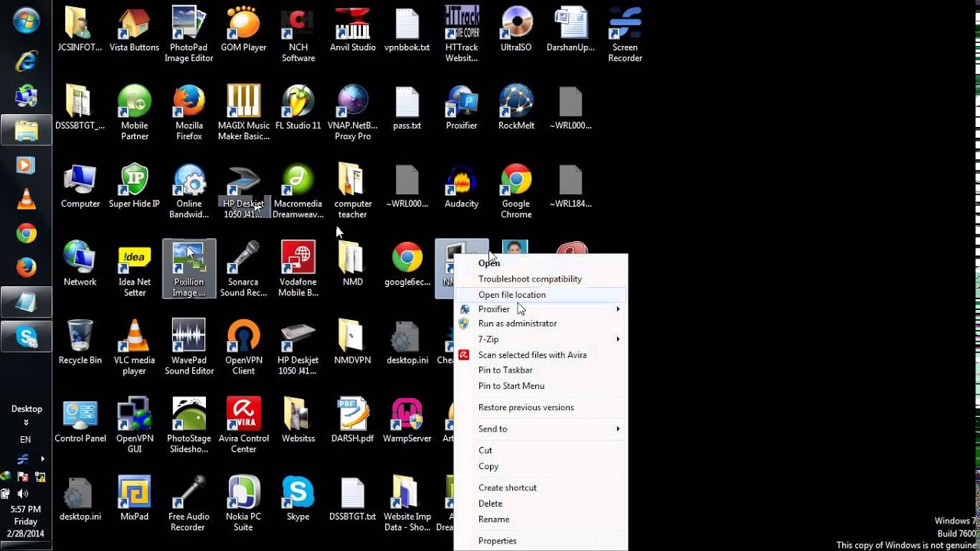The height and width of the screenshot is (551, 980).
Task: Open Macromedia Dreamweaver shortcut
Action: (x=298, y=191)
